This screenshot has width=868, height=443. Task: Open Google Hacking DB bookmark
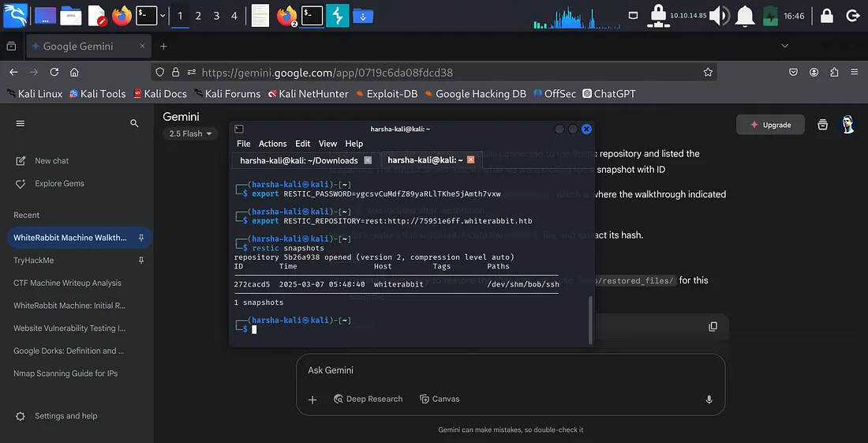[476, 94]
